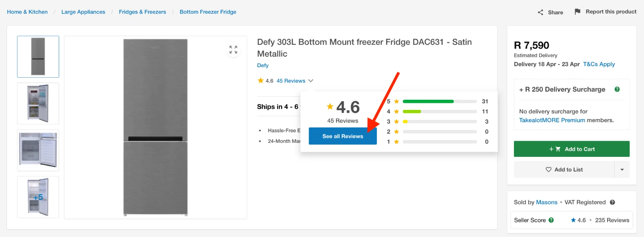The height and width of the screenshot is (237, 644).
Task: Click the Add to Cart button
Action: 571,149
